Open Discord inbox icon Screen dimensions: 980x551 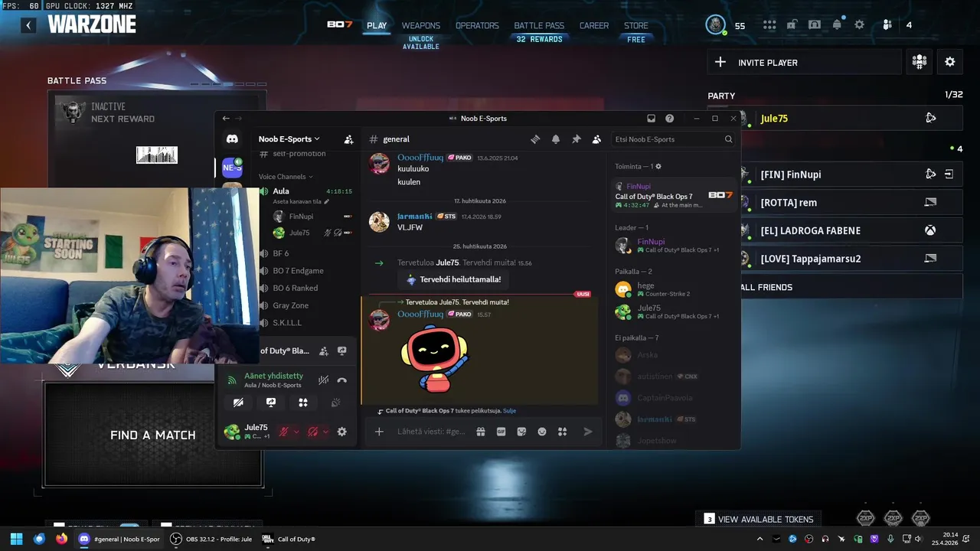point(651,119)
